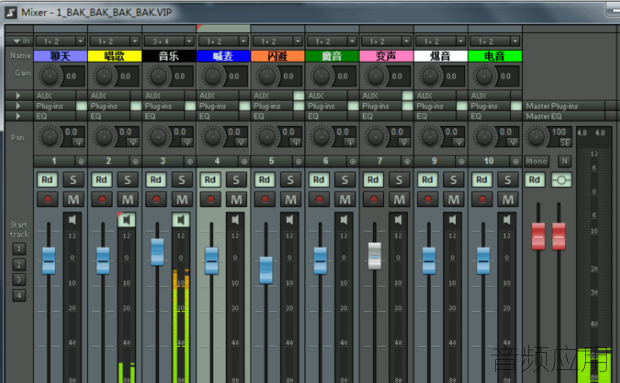Solo channel 1
The width and height of the screenshot is (620, 383).
(73, 180)
